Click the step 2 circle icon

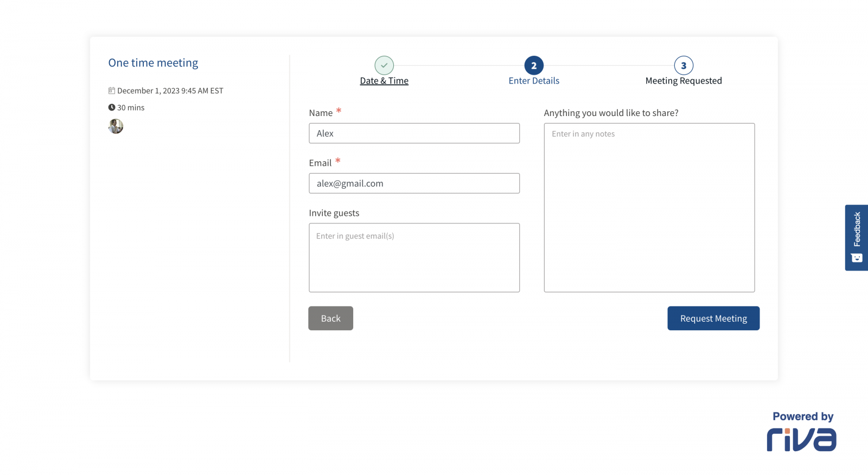[x=534, y=65]
